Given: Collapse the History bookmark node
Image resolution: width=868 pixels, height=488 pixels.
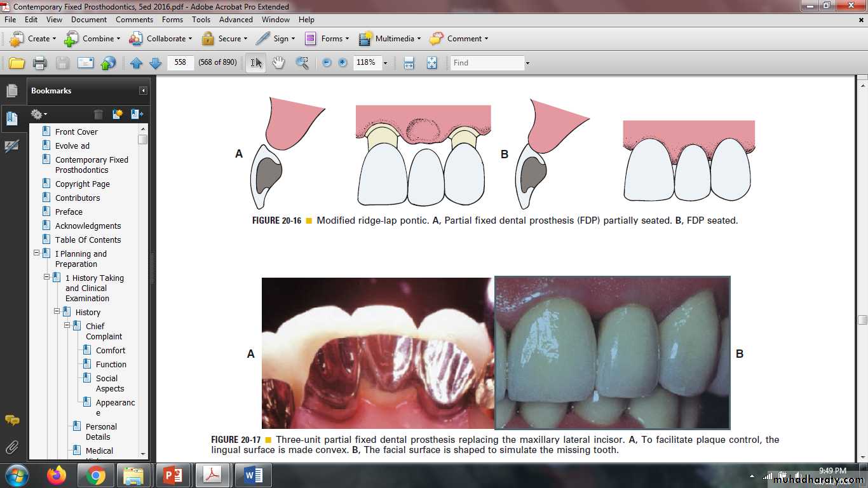Looking at the screenshot, I should (57, 312).
